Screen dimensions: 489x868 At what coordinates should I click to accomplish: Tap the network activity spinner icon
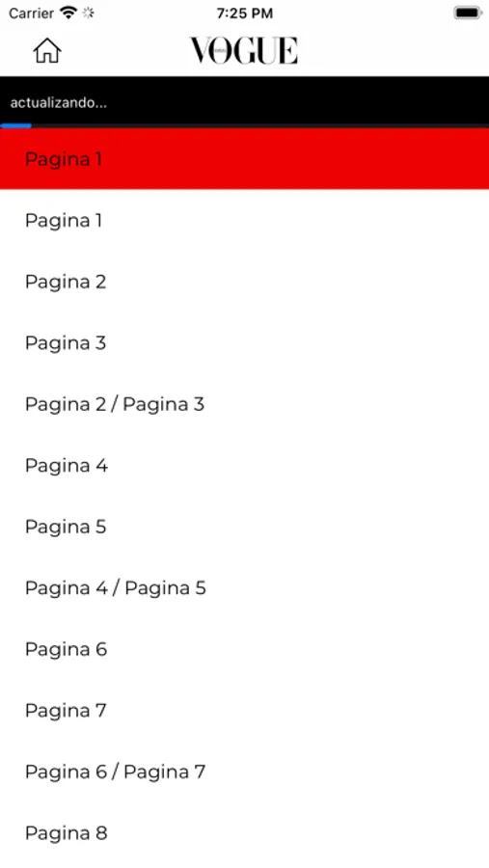coord(88,14)
